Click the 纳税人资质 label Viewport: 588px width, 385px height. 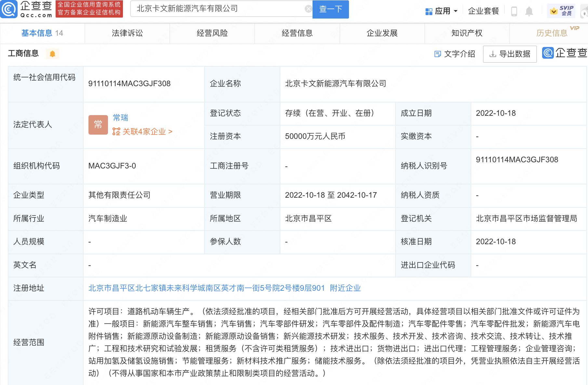420,195
